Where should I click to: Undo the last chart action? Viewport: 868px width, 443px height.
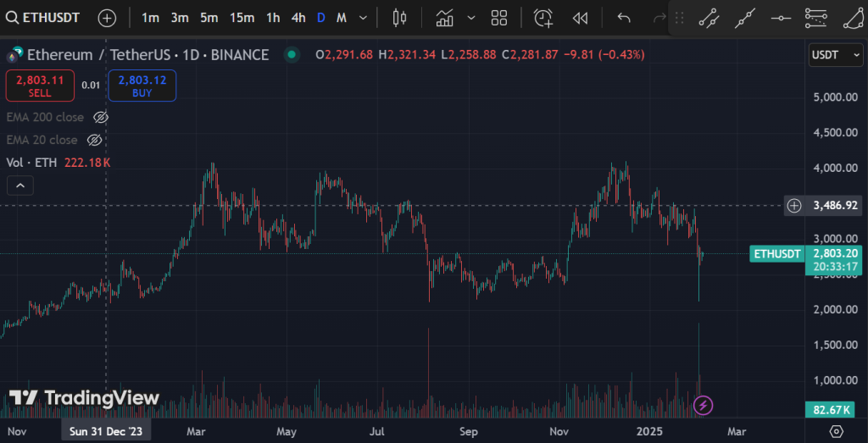click(x=624, y=18)
